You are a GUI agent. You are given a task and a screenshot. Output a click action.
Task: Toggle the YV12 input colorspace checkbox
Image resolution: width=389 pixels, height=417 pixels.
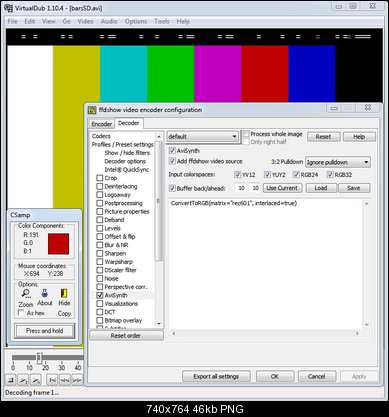pyautogui.click(x=237, y=174)
